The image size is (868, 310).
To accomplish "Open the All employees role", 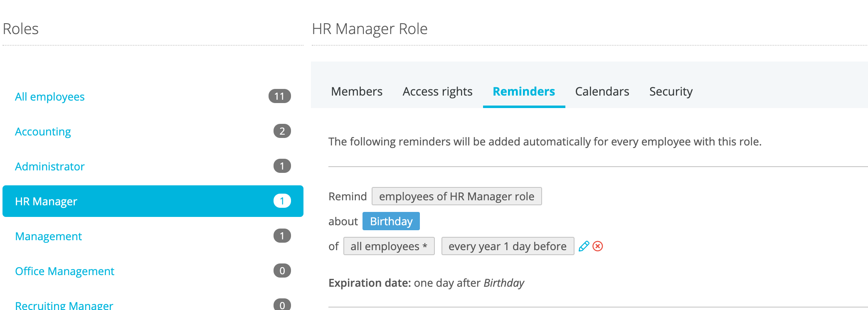I will 50,97.
